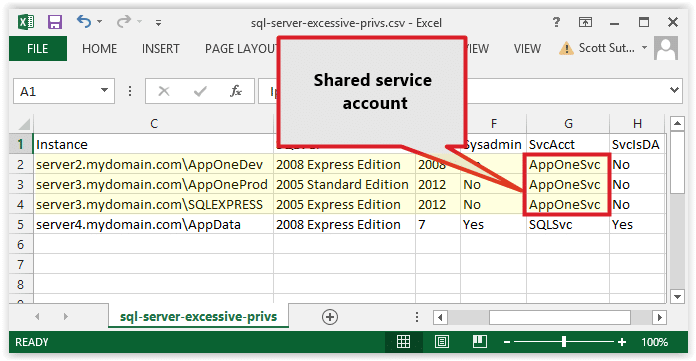Select row 1 header
Screen dimensions: 696x361
point(21,144)
